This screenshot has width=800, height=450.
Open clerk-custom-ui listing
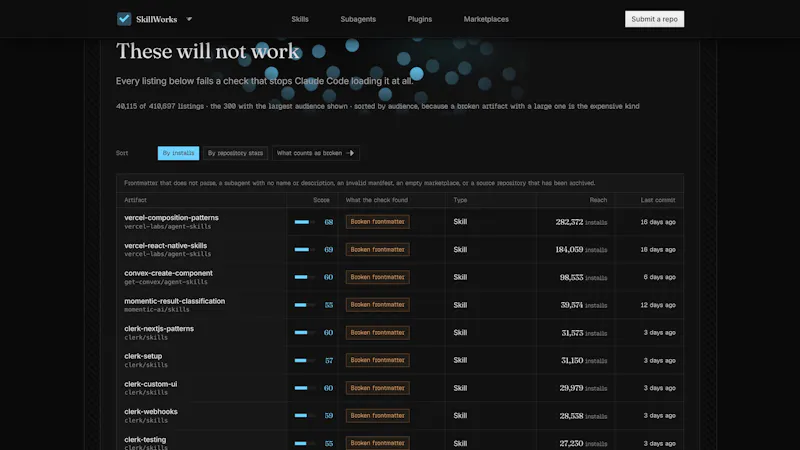pos(151,384)
